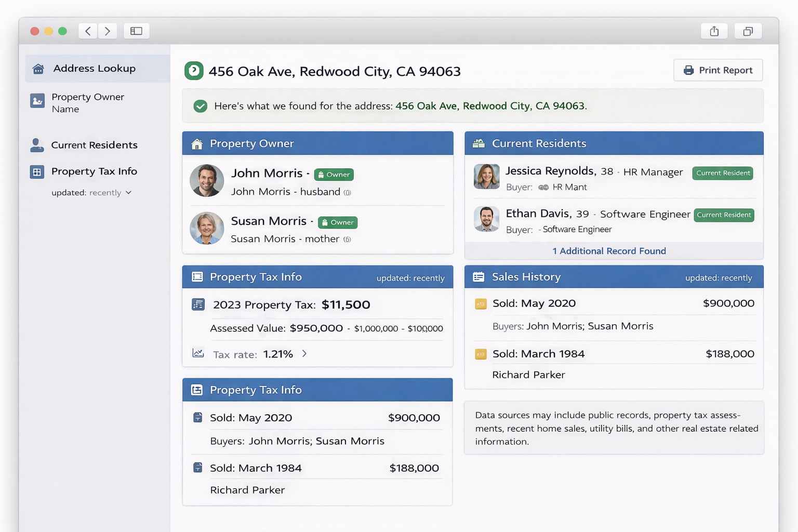Click Susan Morris's green Owner badge
The width and height of the screenshot is (798, 532).
(338, 222)
